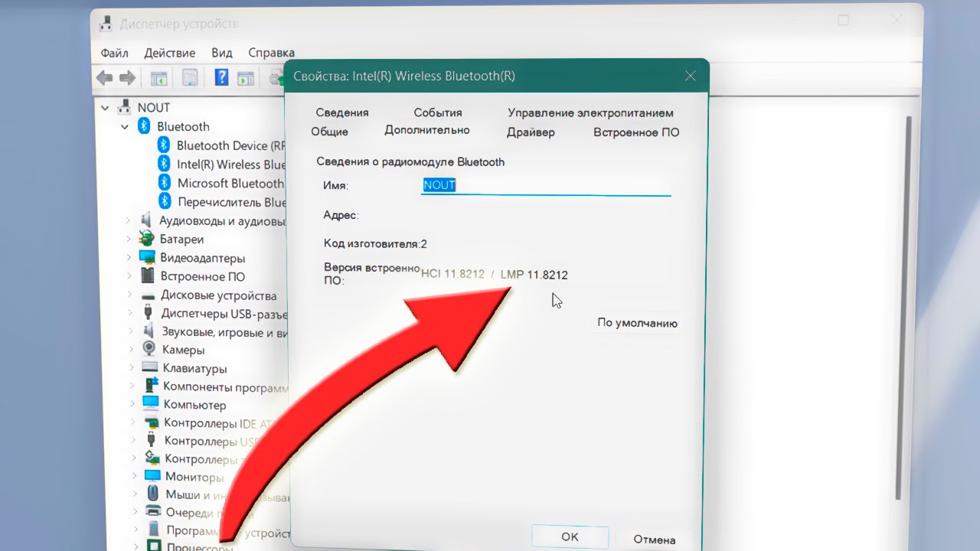The height and width of the screenshot is (551, 980).
Task: Open the Файл menu
Action: 114,53
